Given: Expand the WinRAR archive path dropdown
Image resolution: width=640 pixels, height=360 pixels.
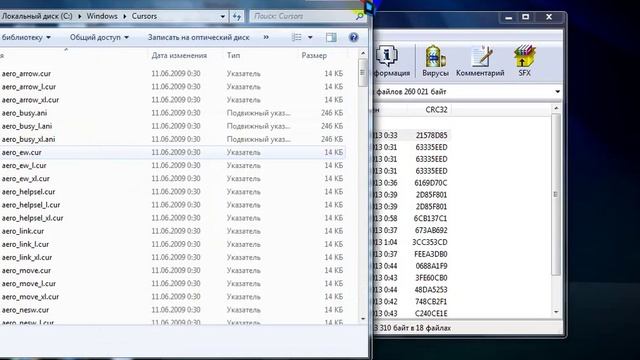Looking at the screenshot, I should point(558,92).
